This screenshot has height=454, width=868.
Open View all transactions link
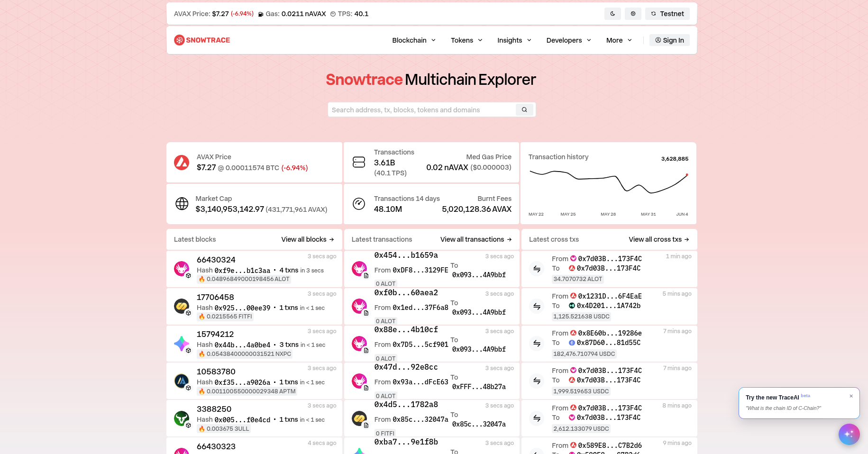[x=476, y=239]
